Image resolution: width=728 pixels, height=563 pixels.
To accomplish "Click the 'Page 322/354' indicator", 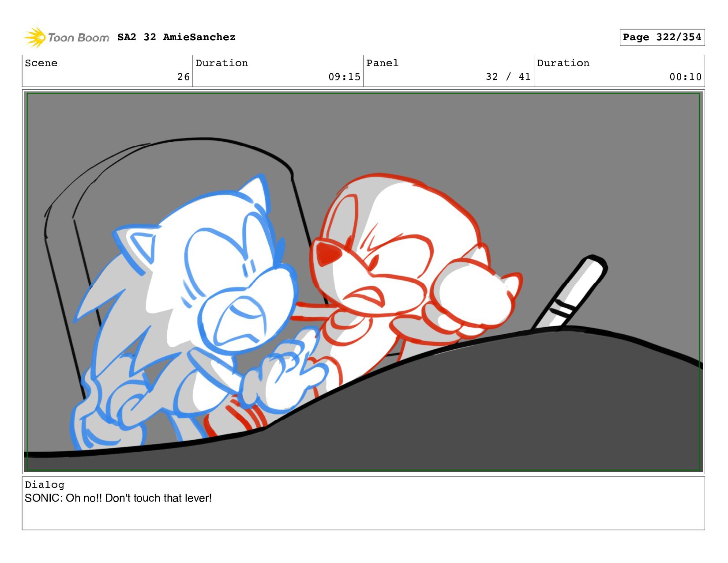I will (x=662, y=37).
